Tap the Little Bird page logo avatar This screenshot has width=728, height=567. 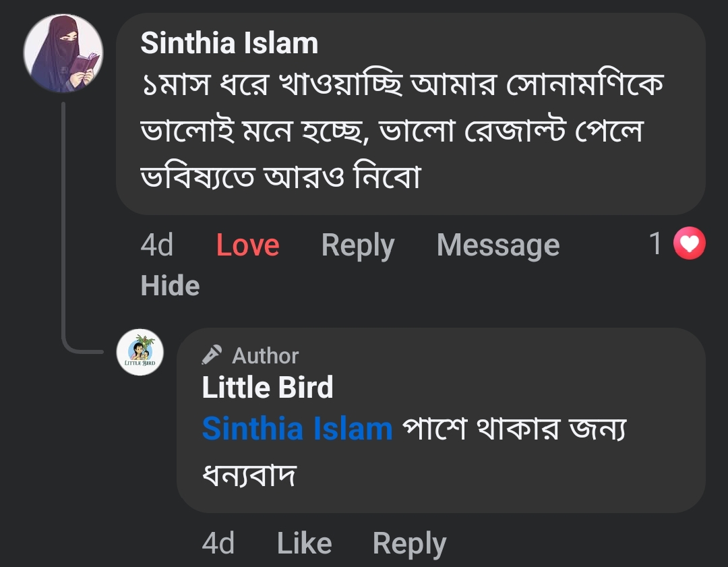click(140, 353)
